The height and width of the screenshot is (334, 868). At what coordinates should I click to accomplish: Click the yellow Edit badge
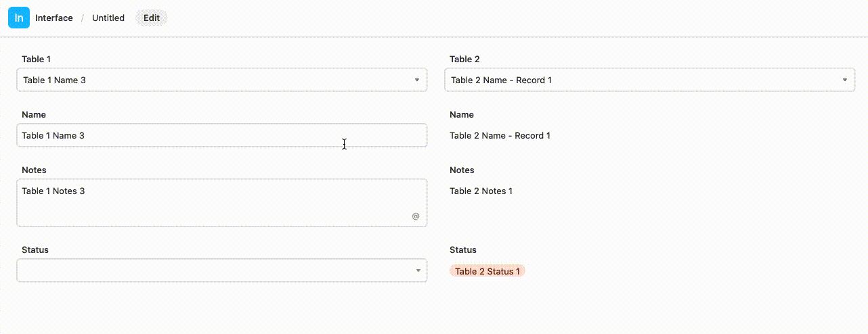coord(152,18)
